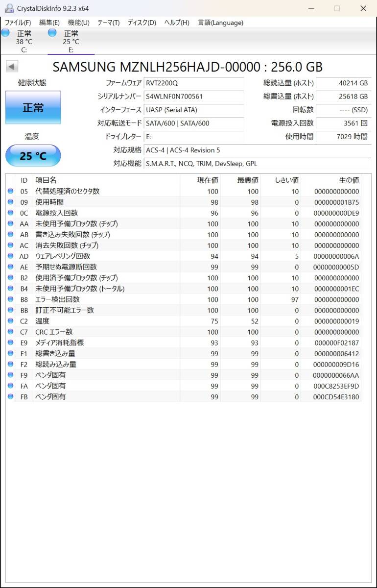Click the status icon for row F9

pyautogui.click(x=10, y=374)
